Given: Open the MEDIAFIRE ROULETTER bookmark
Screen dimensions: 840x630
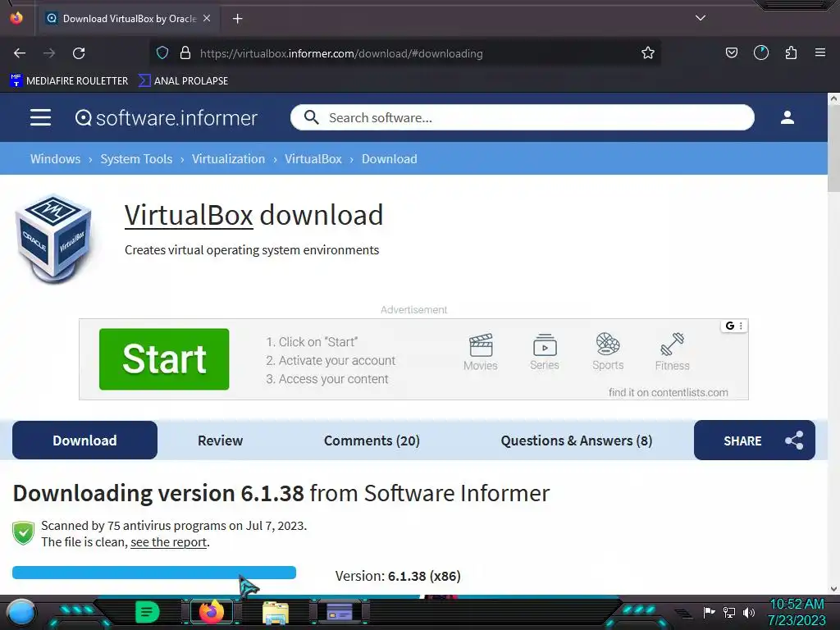Looking at the screenshot, I should [69, 81].
